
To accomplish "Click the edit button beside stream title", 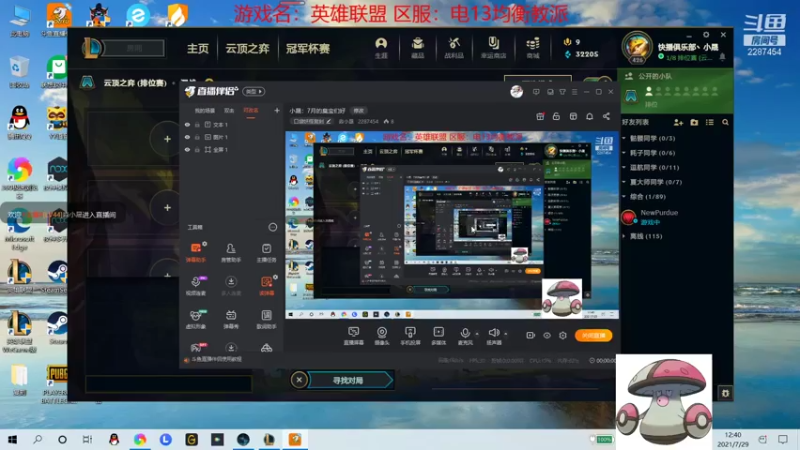I will click(x=359, y=111).
